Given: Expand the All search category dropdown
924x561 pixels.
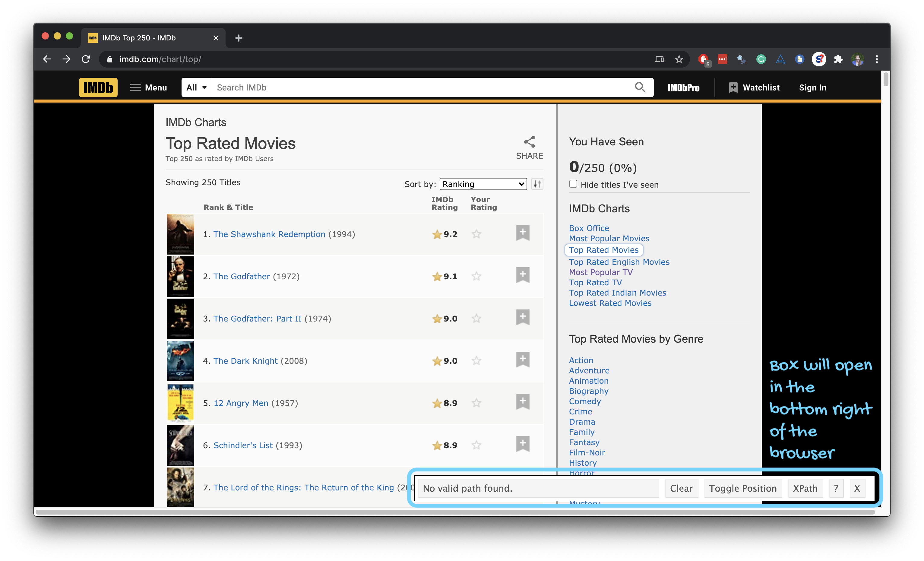Looking at the screenshot, I should click(197, 87).
